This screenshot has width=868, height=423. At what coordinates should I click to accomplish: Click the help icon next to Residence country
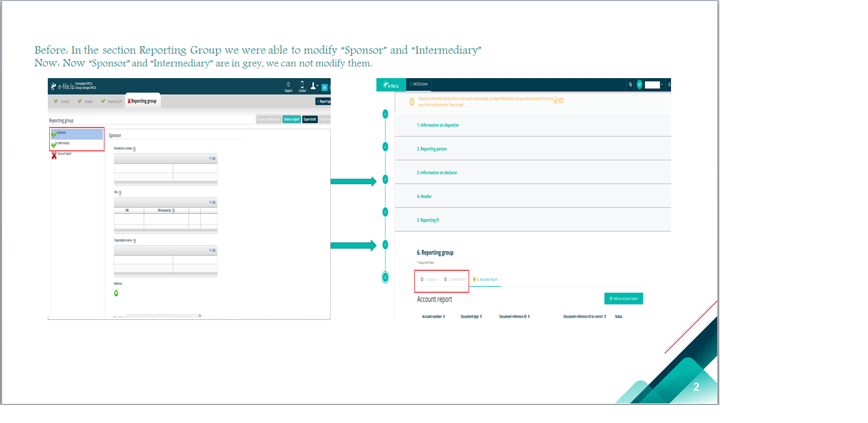tap(134, 149)
